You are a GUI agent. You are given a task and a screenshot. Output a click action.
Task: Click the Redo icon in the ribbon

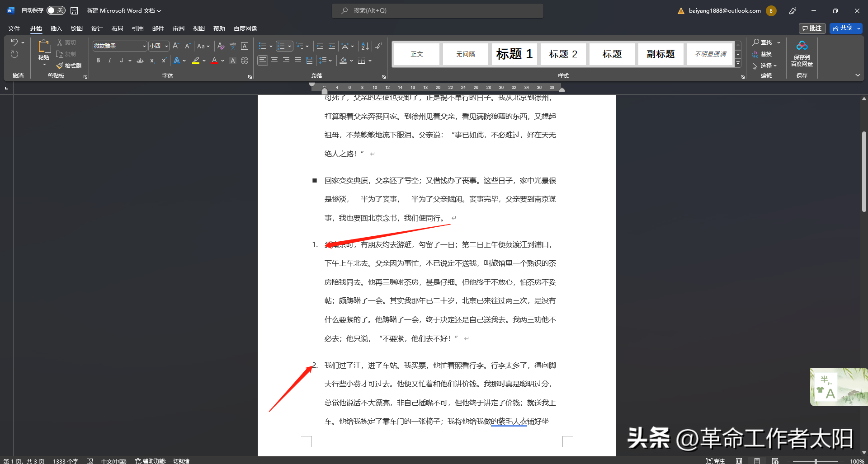click(14, 54)
